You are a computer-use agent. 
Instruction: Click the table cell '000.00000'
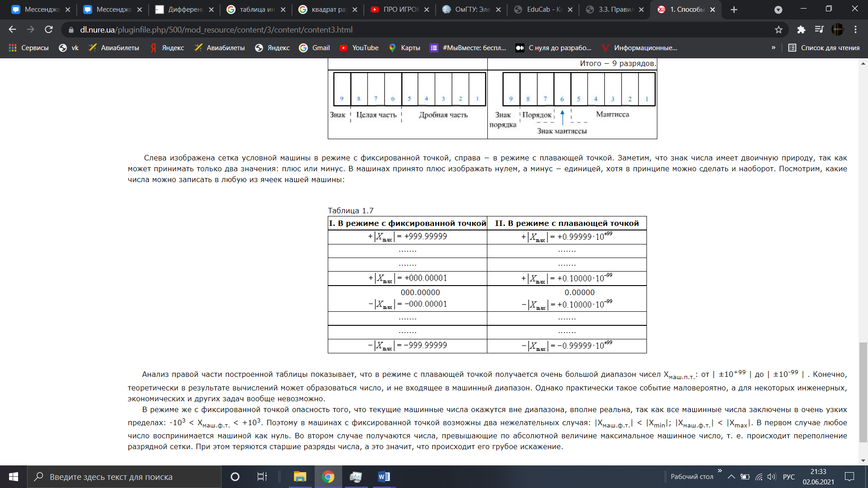click(x=420, y=292)
